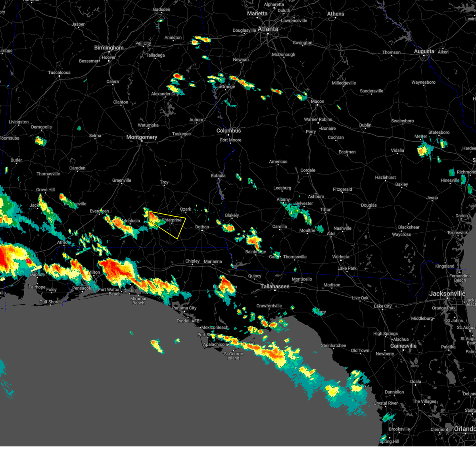
Task: Click the Marianna city label
Action: click(x=213, y=261)
